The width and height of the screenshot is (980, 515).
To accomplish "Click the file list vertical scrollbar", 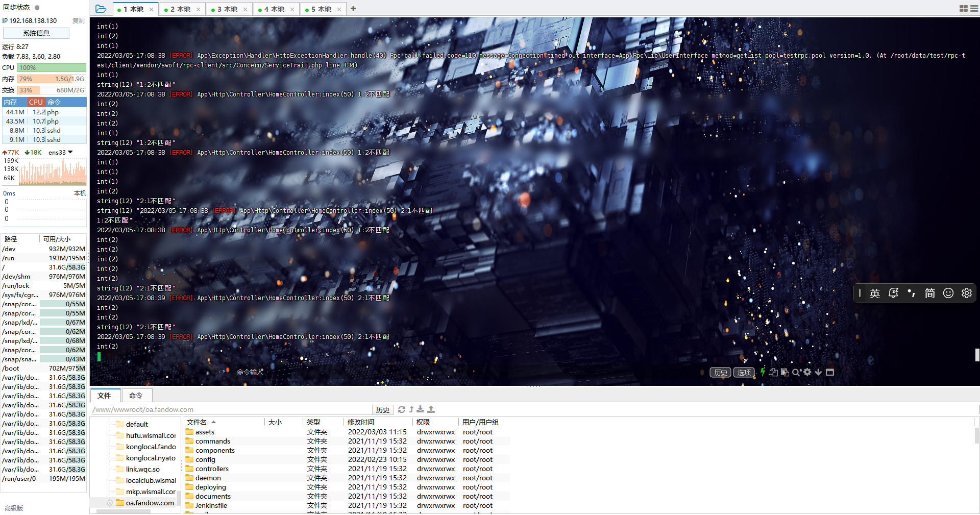I will (x=977, y=436).
